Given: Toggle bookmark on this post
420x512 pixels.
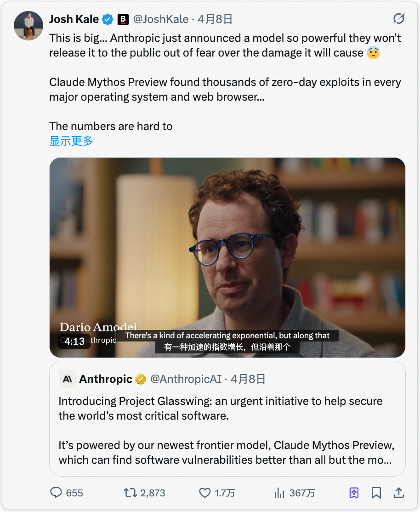Looking at the screenshot, I should (376, 493).
